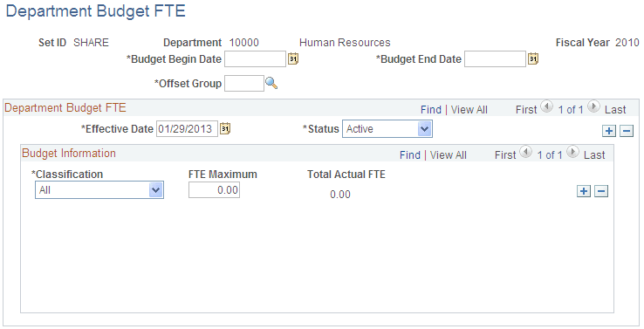The image size is (644, 329).
Task: Click Find in Department Budget FTE header
Action: coord(431,110)
